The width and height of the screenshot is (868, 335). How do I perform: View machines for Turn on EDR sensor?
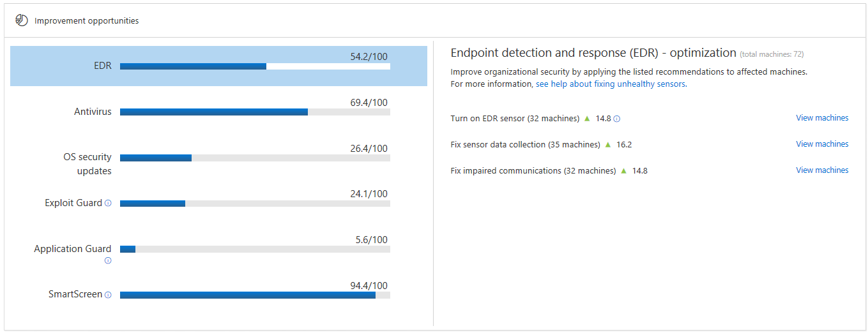point(822,118)
